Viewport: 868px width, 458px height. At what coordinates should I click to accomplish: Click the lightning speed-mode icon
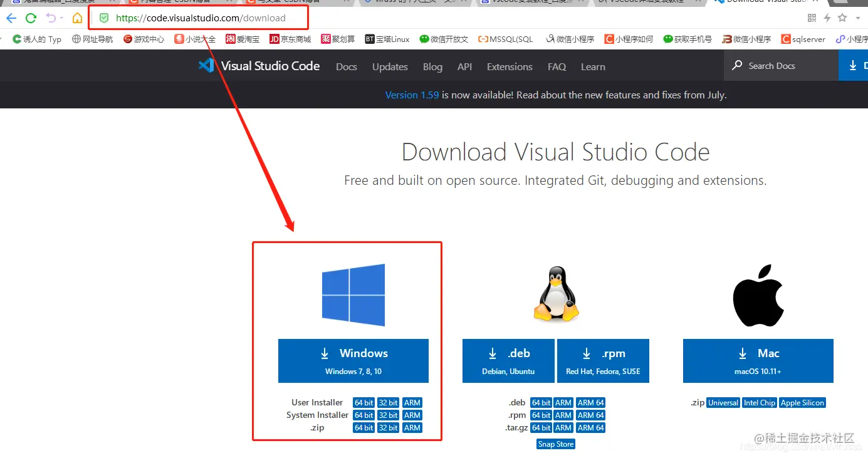827,18
